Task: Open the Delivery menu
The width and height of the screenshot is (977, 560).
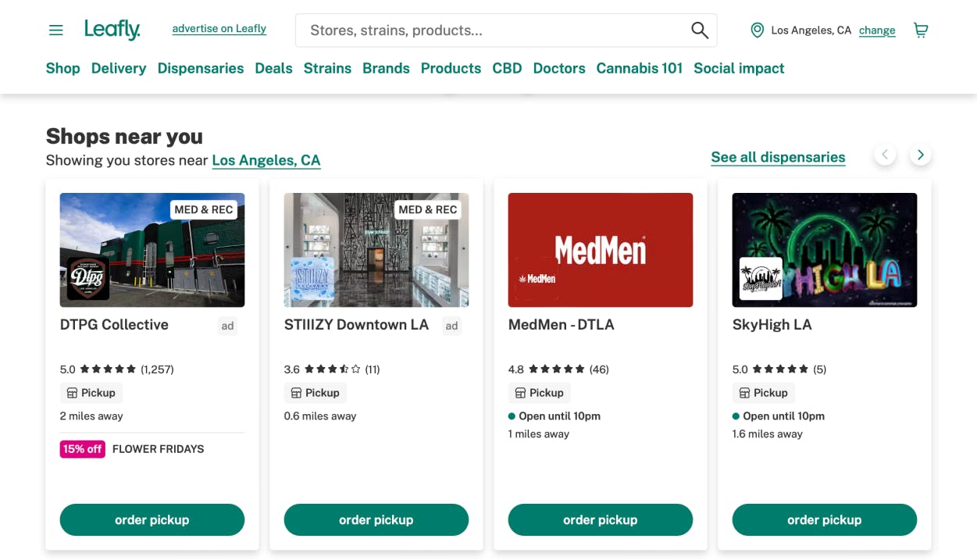Action: point(119,68)
